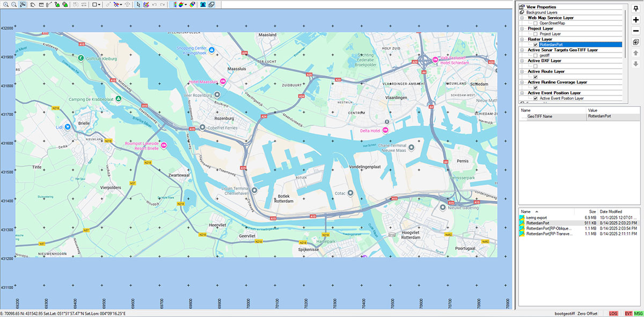Sort file list by Date Modified column
Screen dimensions: 644x317
(x=611, y=211)
